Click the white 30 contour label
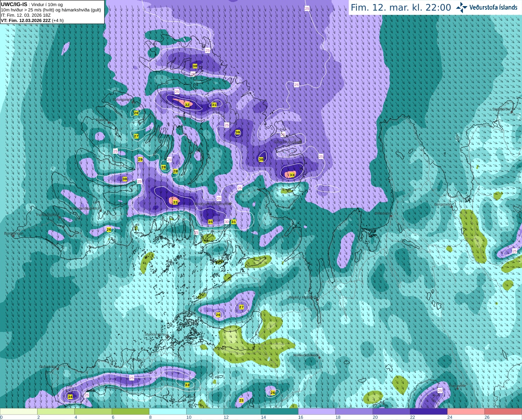The height and width of the screenshot is (420, 522). [x=227, y=221]
